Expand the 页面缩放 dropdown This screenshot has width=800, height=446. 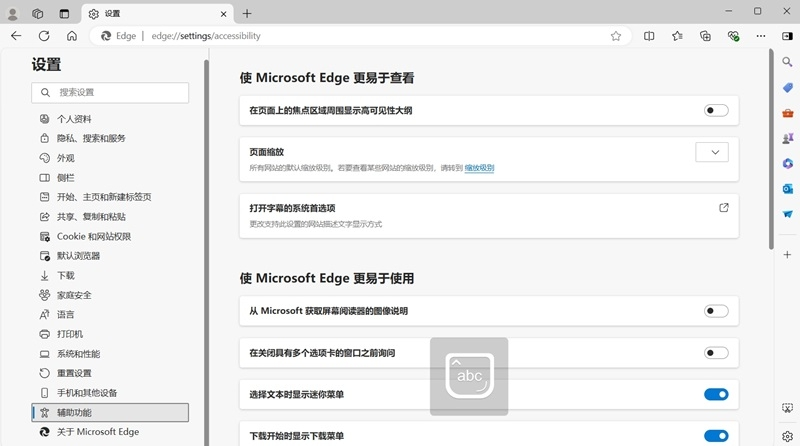[712, 152]
